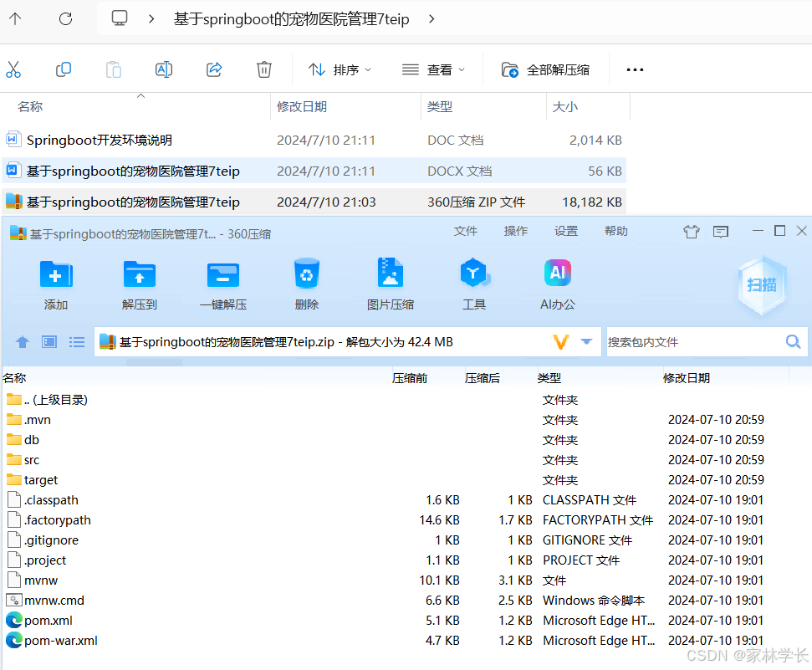Click the 一键解压 one-click extract icon
812x670 pixels.
[223, 284]
